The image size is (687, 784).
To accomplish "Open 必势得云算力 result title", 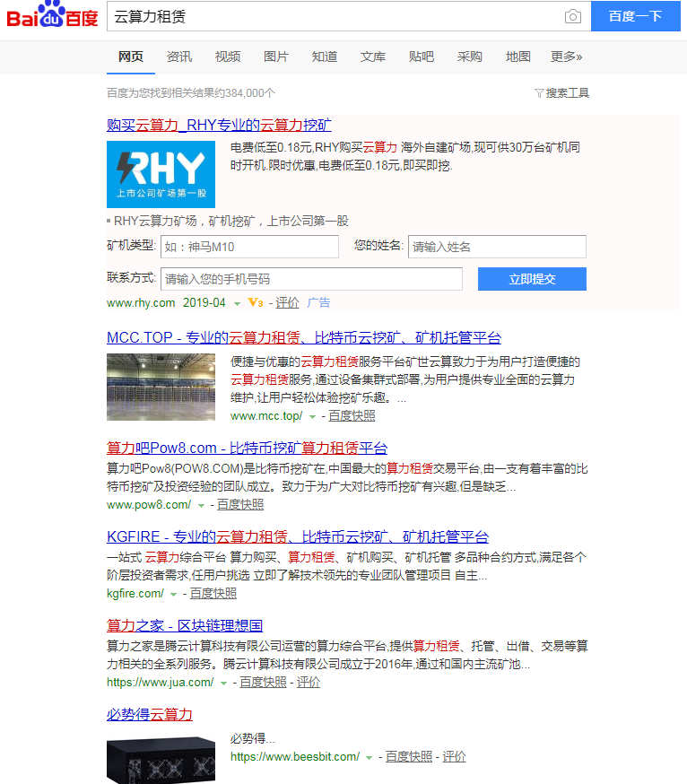I will [150, 715].
